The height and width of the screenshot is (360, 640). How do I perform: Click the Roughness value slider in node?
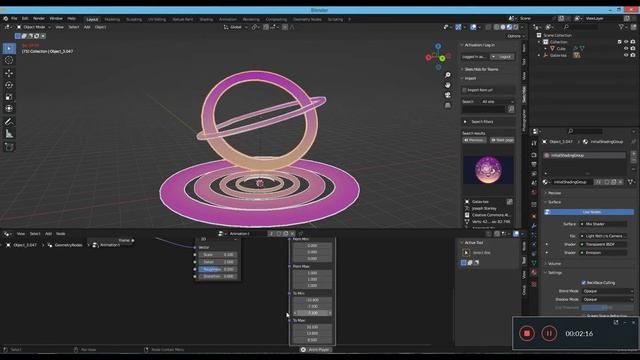pyautogui.click(x=218, y=269)
